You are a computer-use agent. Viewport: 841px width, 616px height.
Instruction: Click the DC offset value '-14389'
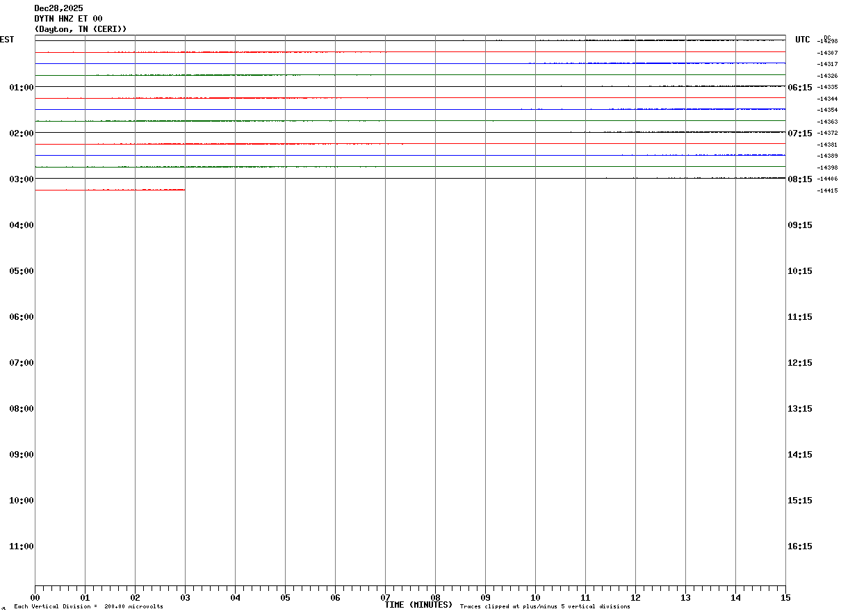(x=827, y=156)
